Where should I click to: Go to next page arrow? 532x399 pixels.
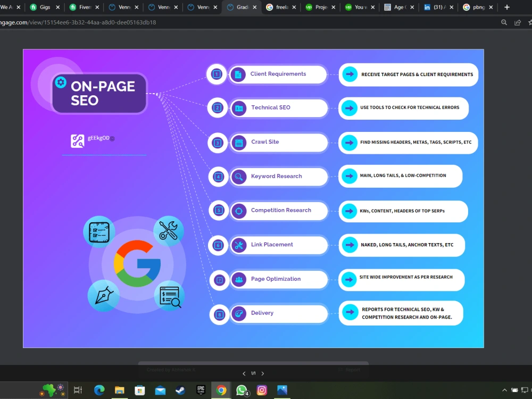pos(263,373)
